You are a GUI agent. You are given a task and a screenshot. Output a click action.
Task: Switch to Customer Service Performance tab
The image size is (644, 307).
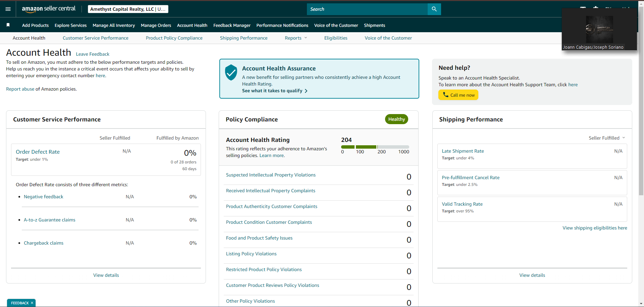pyautogui.click(x=96, y=38)
